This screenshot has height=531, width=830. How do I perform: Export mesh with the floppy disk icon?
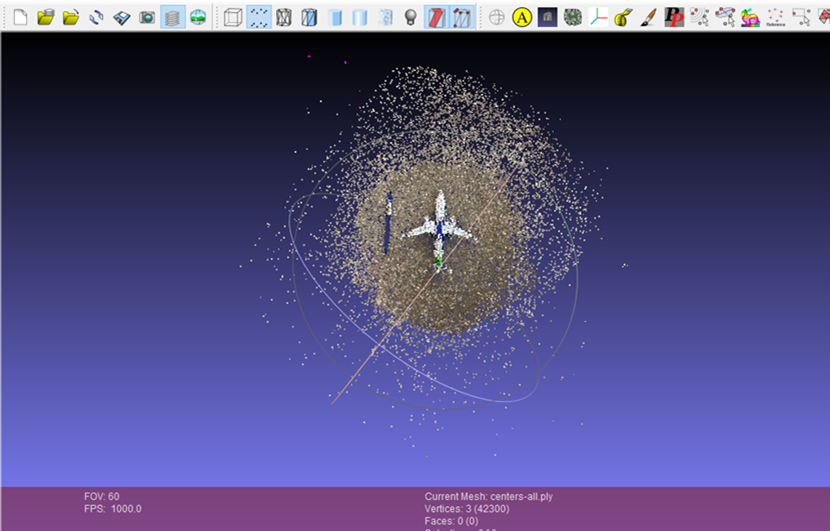pos(122,17)
